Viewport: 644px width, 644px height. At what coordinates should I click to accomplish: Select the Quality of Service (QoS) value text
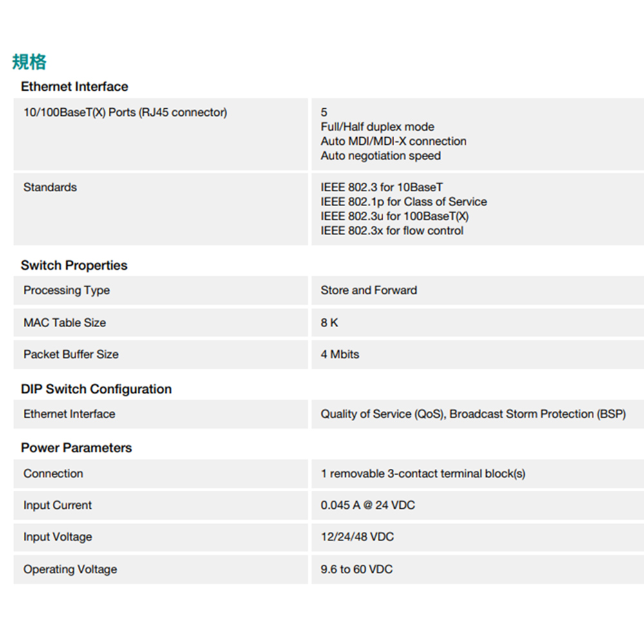click(383, 414)
